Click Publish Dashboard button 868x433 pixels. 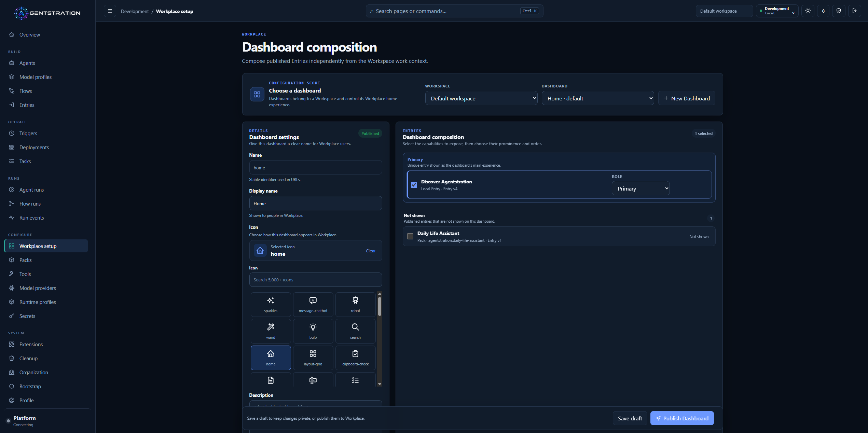click(x=682, y=418)
